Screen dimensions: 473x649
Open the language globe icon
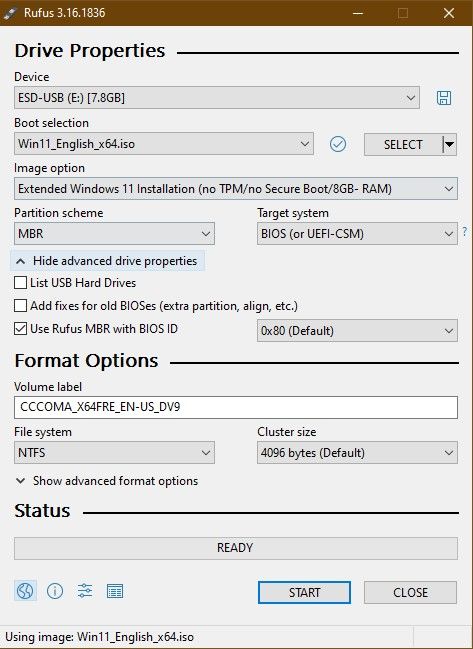(25, 591)
